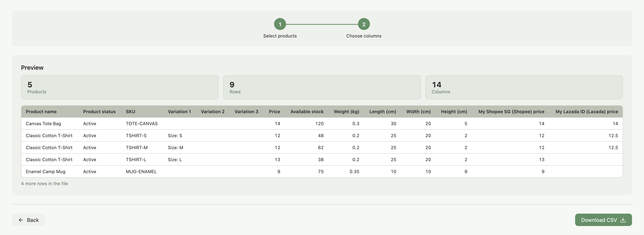The image size is (644, 235).
Task: Click the Price column header
Action: point(274,112)
